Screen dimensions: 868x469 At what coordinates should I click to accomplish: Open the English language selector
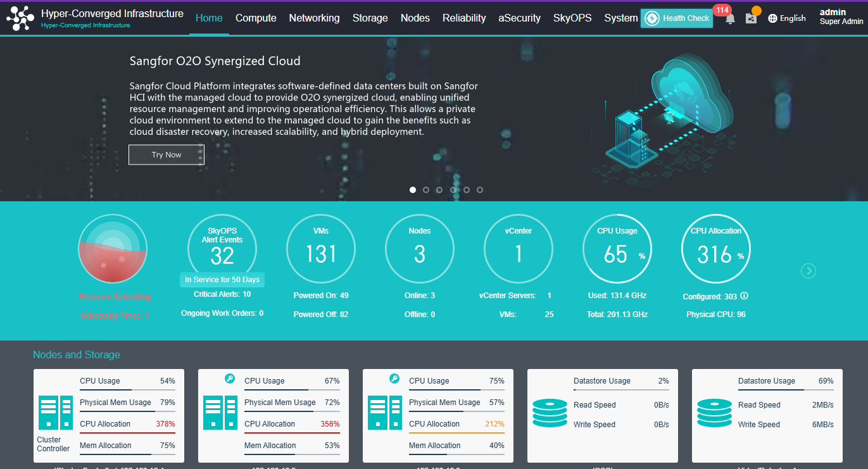(787, 18)
